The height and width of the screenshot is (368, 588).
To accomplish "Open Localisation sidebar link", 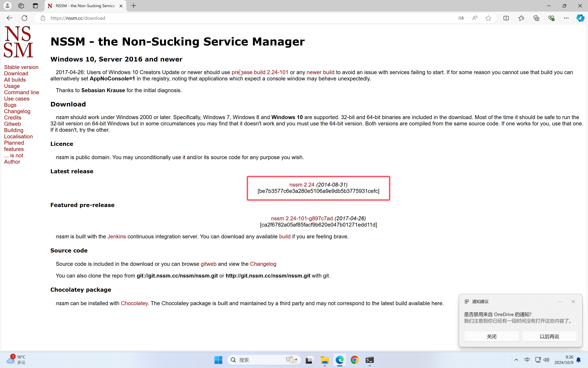I will coord(18,136).
